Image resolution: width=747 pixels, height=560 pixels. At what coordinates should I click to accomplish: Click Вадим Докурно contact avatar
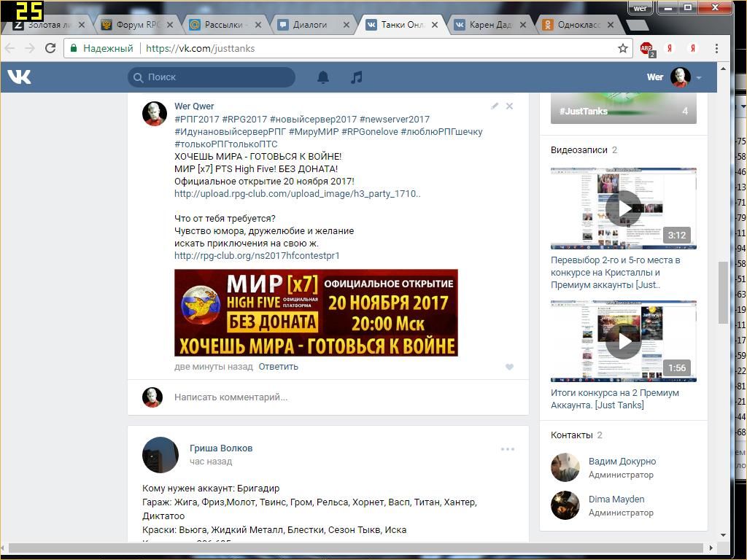click(x=565, y=467)
